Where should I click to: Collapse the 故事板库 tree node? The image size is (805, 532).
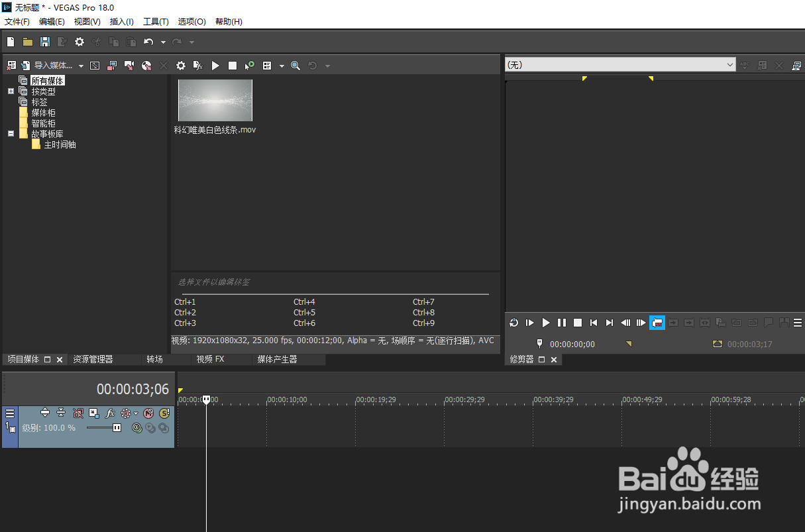pos(11,134)
